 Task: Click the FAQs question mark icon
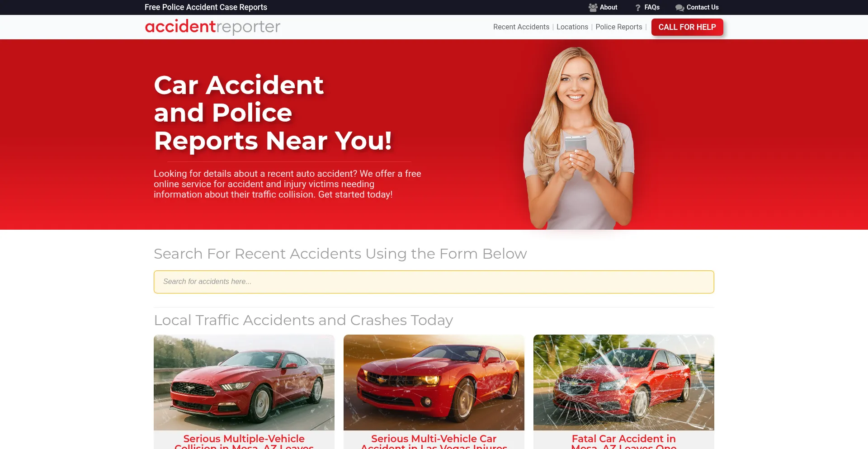coord(638,8)
